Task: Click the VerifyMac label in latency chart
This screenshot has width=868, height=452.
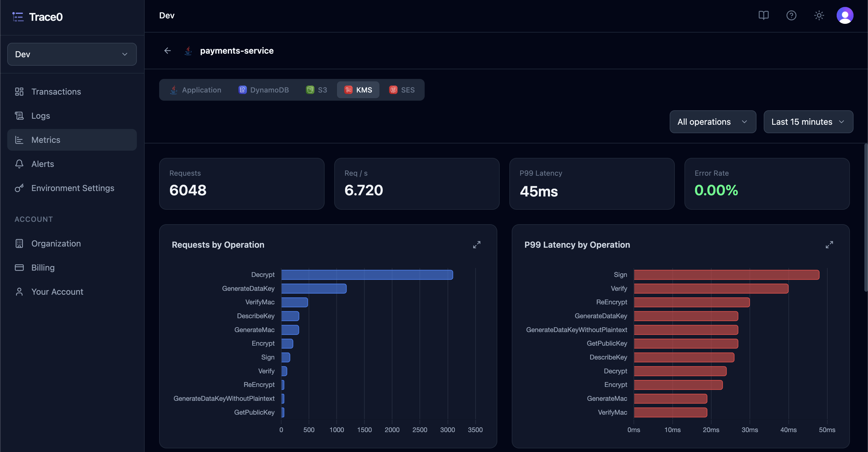Action: pos(612,412)
